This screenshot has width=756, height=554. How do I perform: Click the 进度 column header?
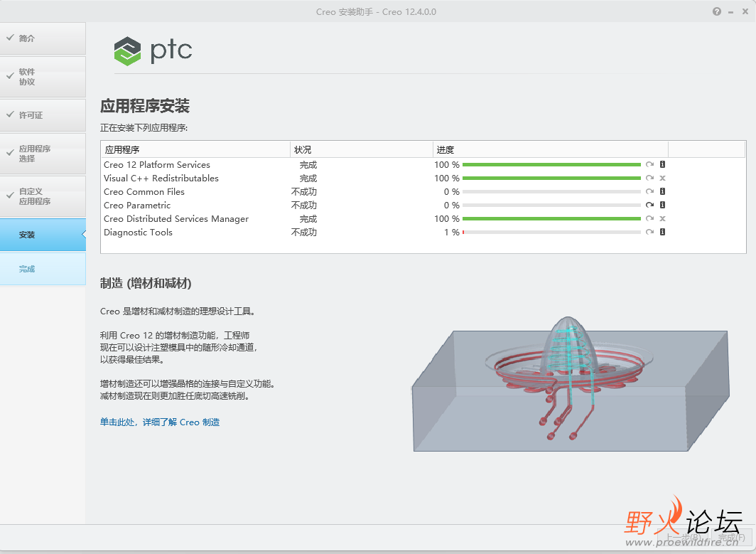pyautogui.click(x=550, y=149)
